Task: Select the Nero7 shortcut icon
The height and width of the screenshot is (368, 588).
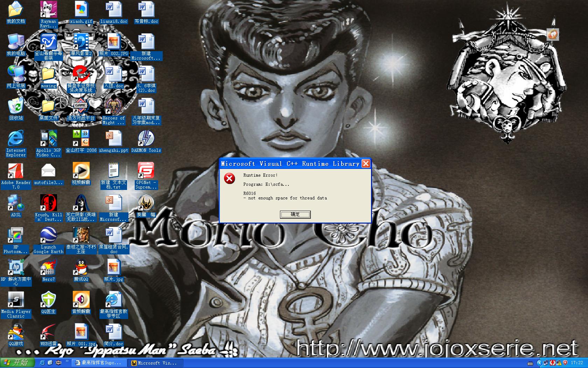Action: [x=48, y=271]
